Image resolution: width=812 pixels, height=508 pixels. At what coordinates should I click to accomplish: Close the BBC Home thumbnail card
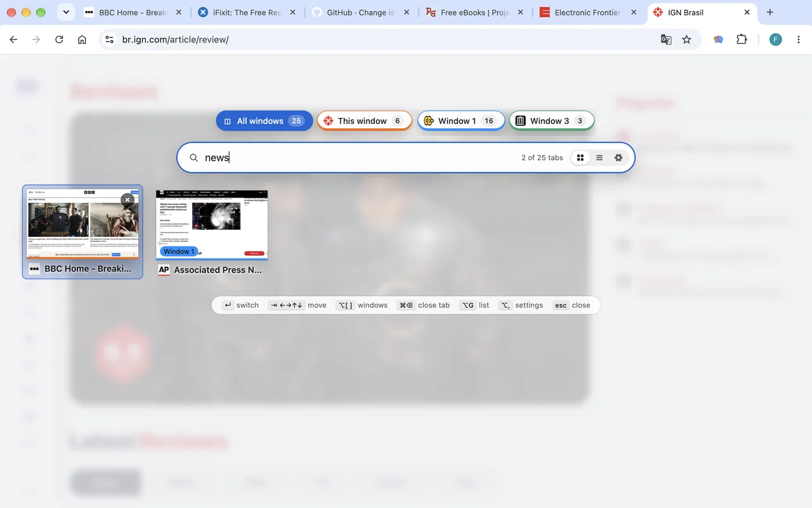click(x=128, y=199)
